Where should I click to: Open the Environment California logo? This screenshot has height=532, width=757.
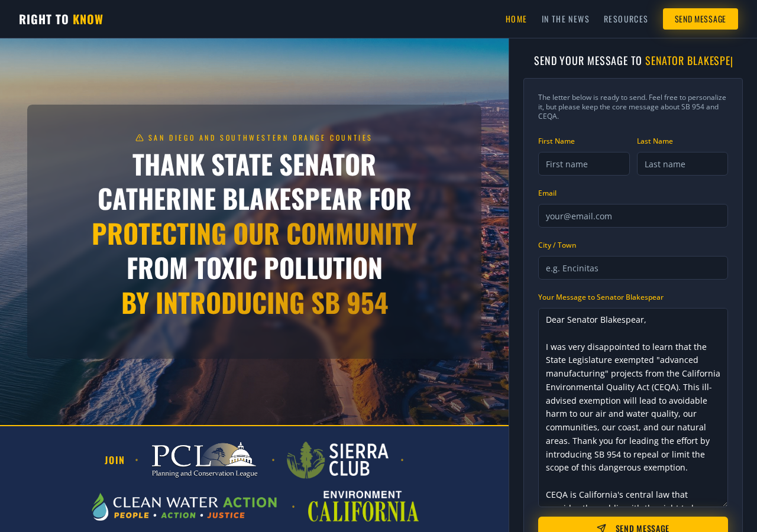pyautogui.click(x=363, y=506)
